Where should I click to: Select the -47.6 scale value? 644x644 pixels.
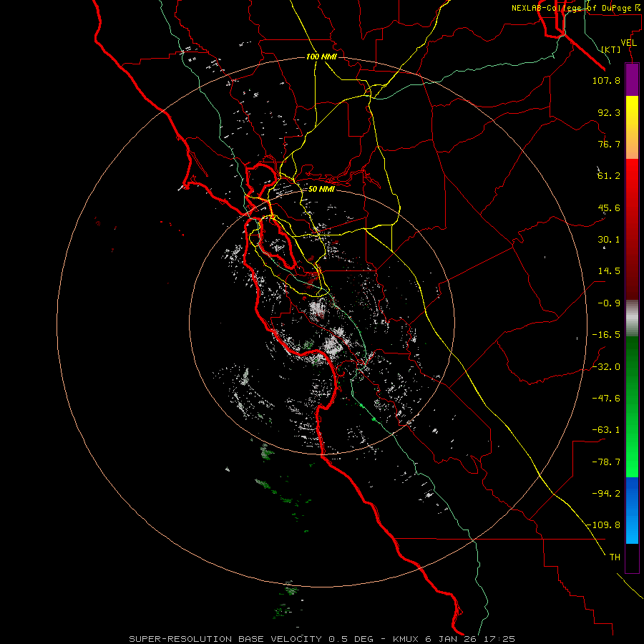[606, 399]
